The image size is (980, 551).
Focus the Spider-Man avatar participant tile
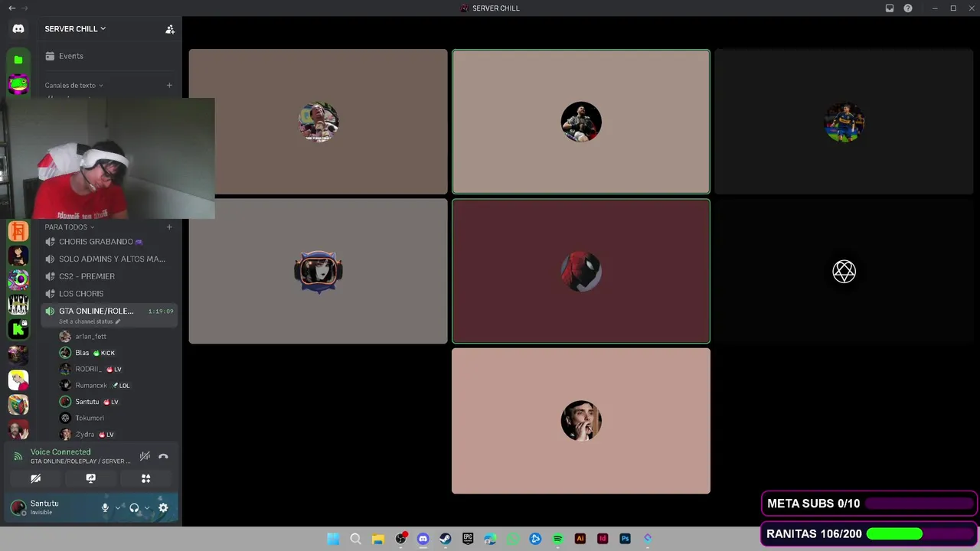pos(581,272)
